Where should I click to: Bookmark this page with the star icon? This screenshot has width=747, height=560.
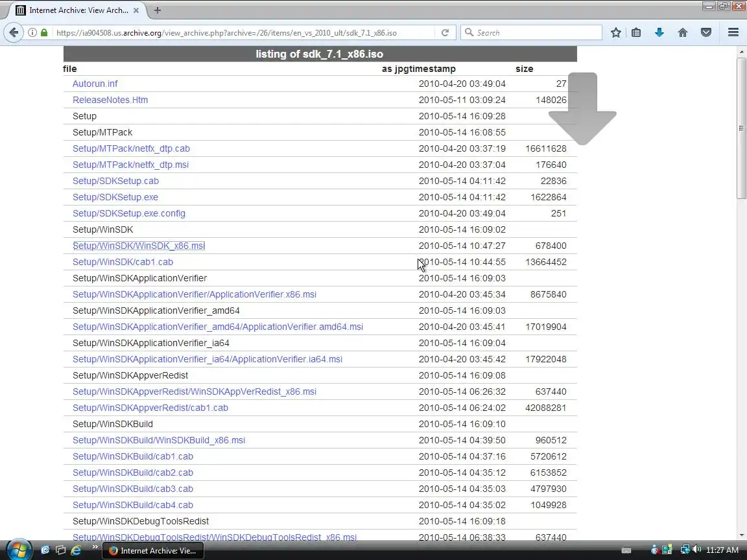[x=615, y=32]
